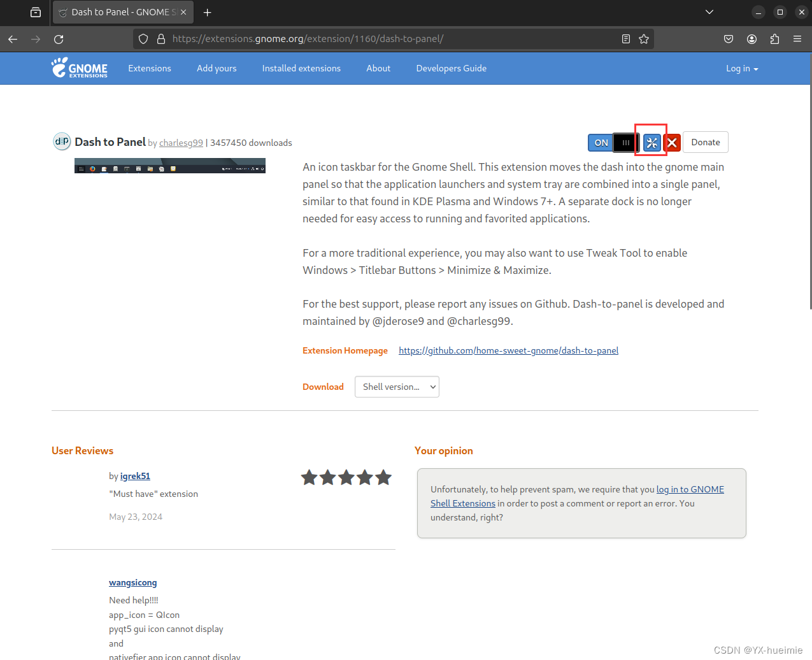Toggle reader view icon

pyautogui.click(x=626, y=39)
